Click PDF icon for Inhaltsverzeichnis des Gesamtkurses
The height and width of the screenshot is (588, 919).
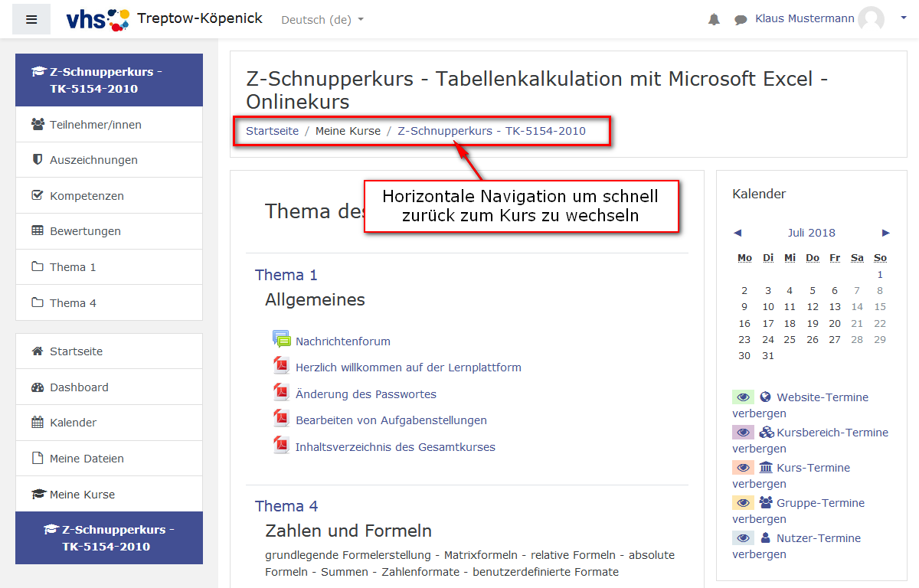click(x=281, y=445)
